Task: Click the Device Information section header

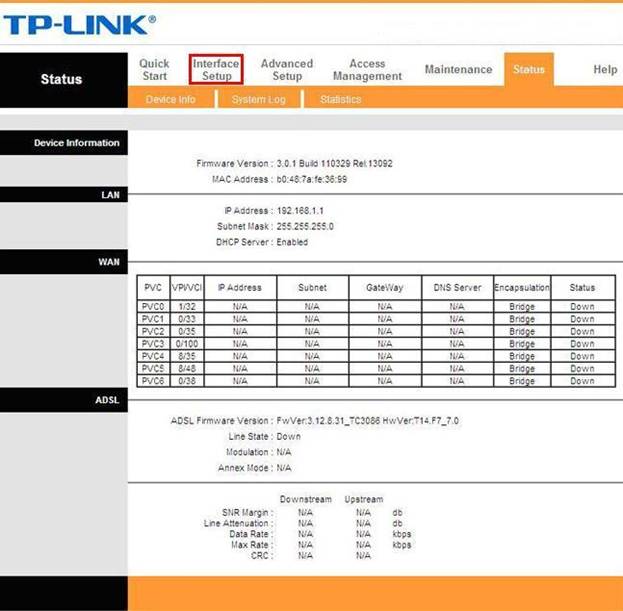Action: pyautogui.click(x=64, y=143)
